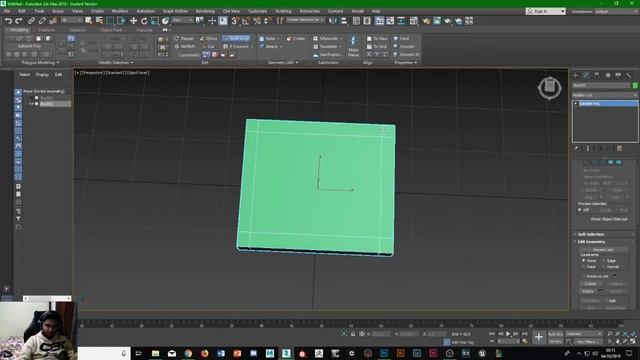
Task: Select the Normal constraint radio button
Action: [x=604, y=267]
